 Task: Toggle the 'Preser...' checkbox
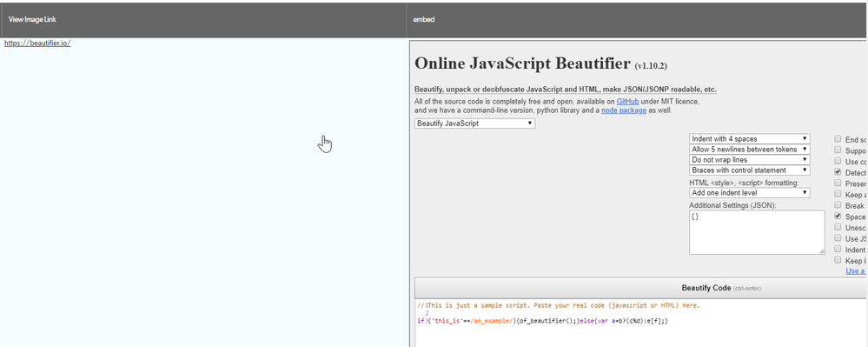(x=838, y=183)
